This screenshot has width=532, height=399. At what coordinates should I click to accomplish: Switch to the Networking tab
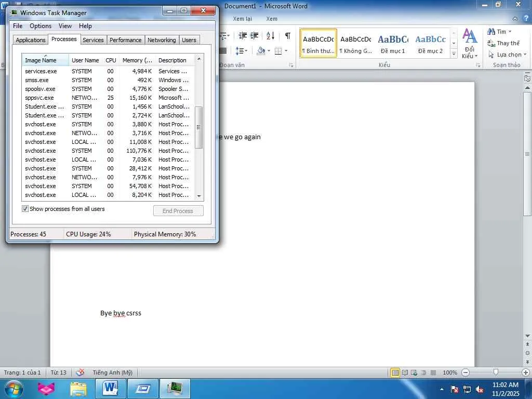(x=162, y=39)
